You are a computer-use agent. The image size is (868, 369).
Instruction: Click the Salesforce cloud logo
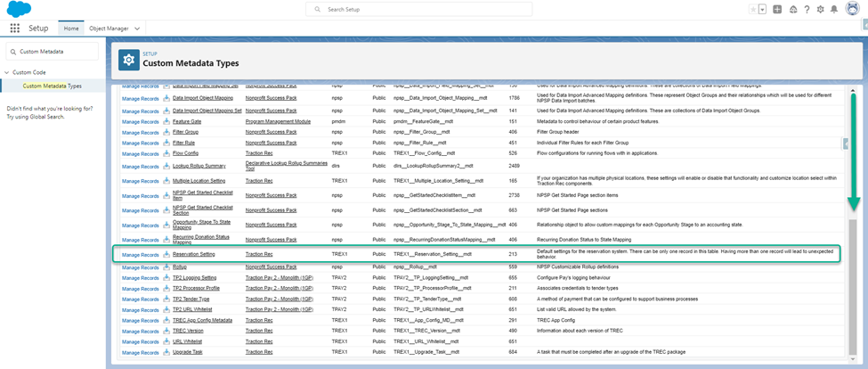(17, 9)
